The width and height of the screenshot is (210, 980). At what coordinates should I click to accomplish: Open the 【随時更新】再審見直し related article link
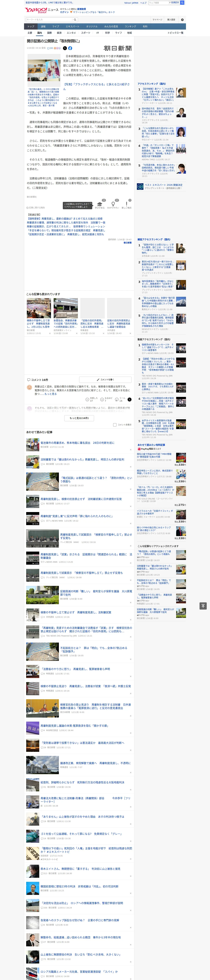point(65,219)
